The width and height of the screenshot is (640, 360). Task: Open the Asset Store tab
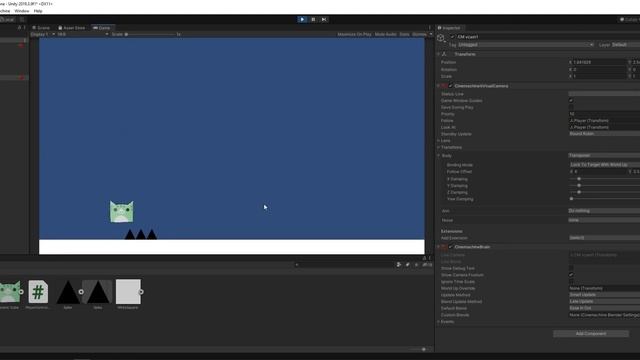coord(71,28)
